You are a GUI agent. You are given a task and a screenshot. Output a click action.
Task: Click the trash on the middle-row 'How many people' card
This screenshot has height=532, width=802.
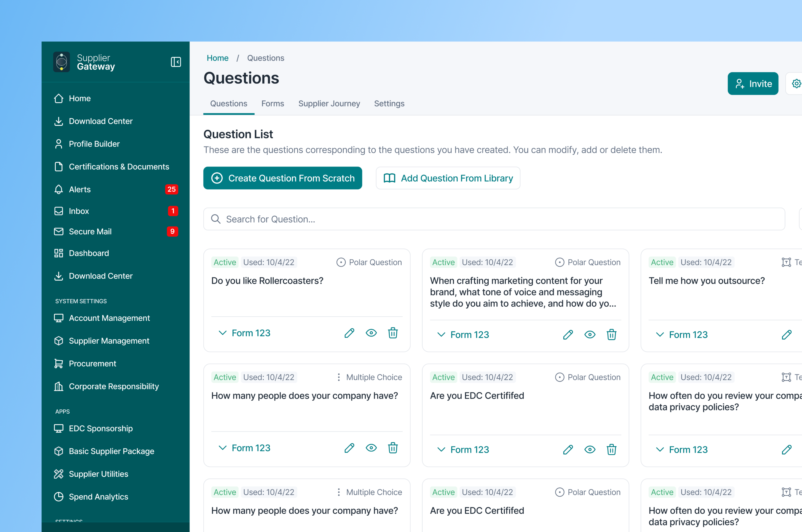tap(393, 448)
